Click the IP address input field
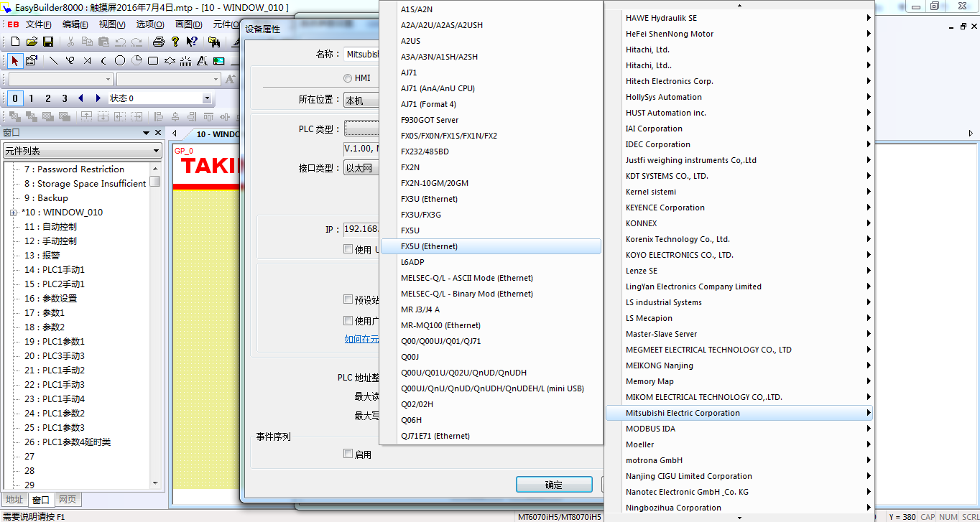980x522 pixels. (361, 229)
